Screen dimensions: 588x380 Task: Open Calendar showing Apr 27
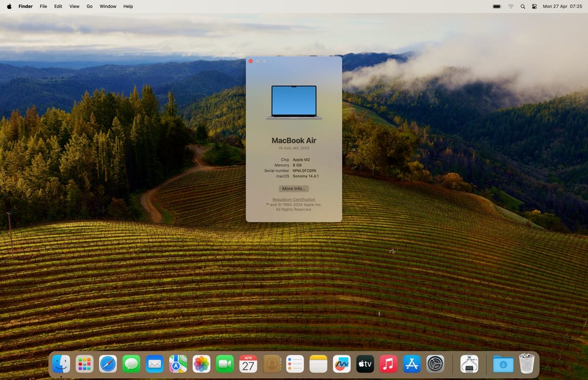tap(248, 364)
